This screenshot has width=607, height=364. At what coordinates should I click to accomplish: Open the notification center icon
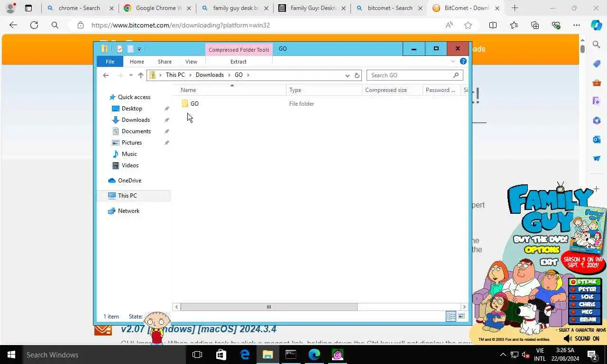(592, 355)
